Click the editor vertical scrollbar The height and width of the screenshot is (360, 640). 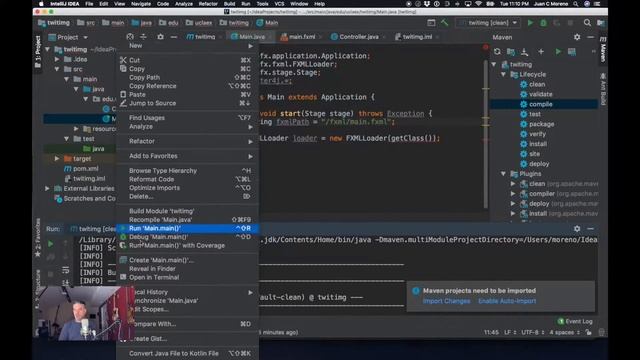tap(486, 135)
